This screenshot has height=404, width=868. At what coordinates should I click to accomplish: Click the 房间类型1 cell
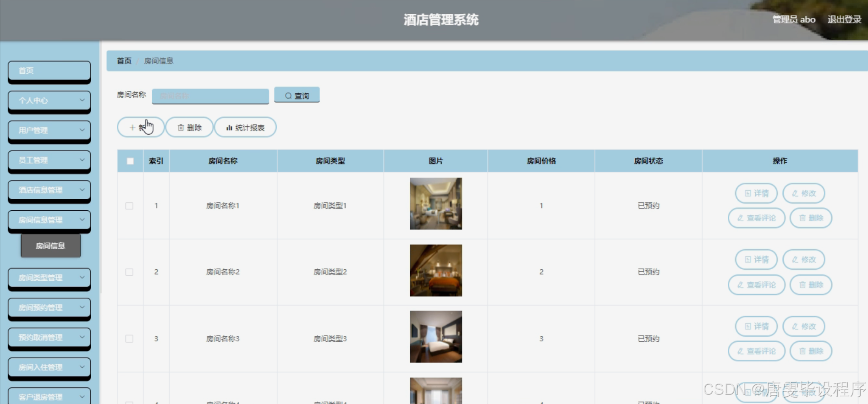(x=330, y=206)
